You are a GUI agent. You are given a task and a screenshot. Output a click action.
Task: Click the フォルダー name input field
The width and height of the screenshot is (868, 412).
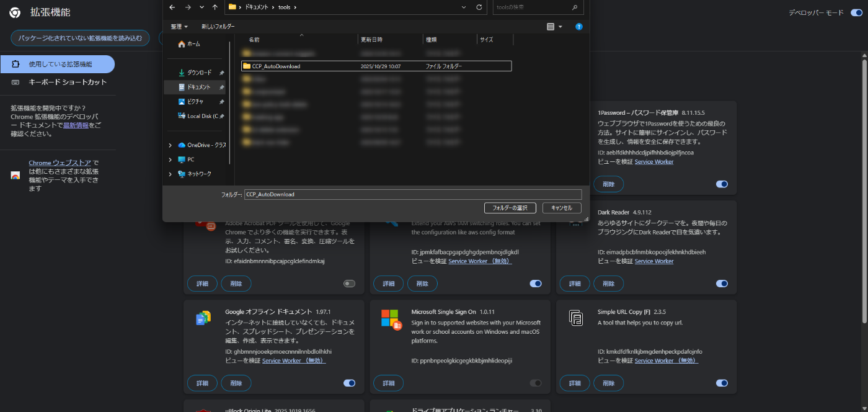tap(413, 194)
